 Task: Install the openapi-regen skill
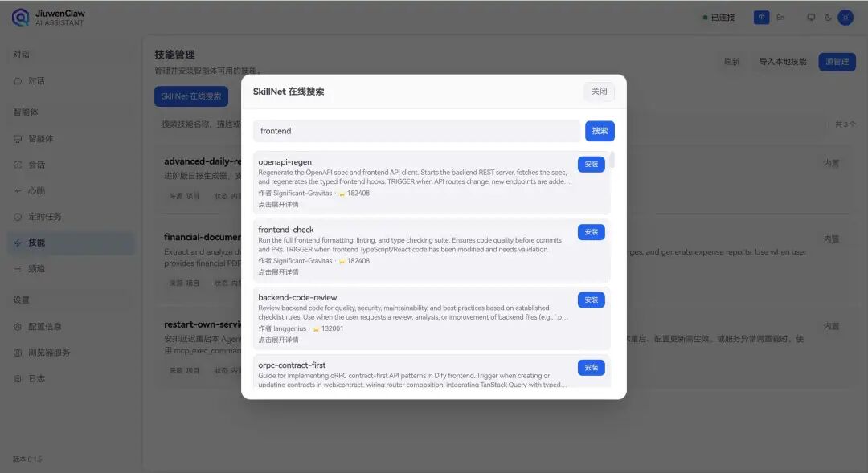pos(592,165)
